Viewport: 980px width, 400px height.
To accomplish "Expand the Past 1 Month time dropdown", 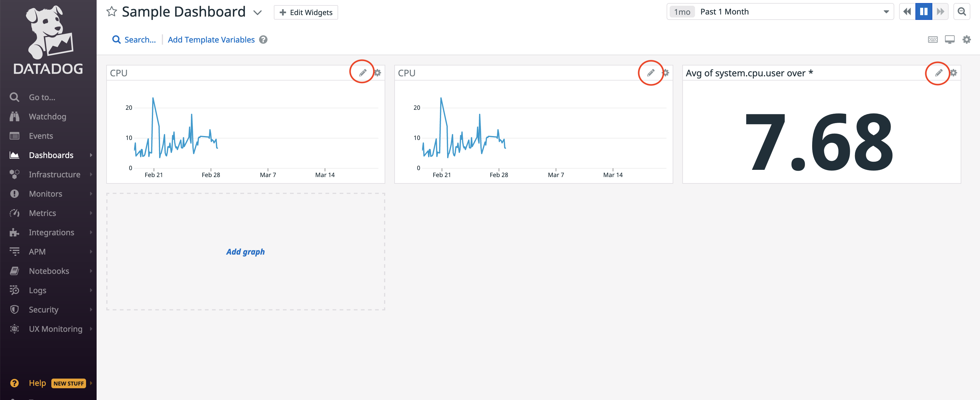I will pos(886,12).
